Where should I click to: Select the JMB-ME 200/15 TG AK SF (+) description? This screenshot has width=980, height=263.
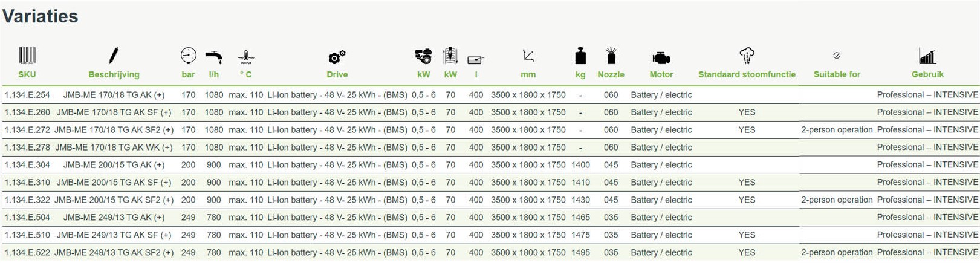pos(114,183)
